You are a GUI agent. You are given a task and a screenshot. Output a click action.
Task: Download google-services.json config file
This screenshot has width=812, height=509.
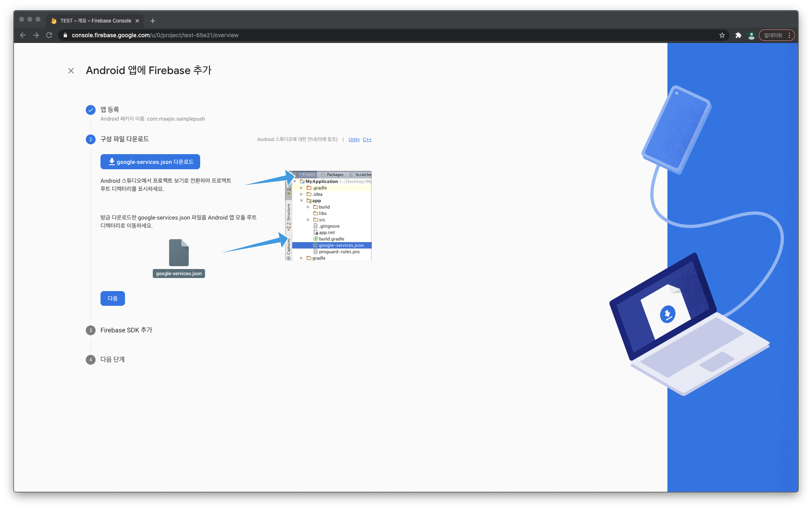(x=150, y=162)
